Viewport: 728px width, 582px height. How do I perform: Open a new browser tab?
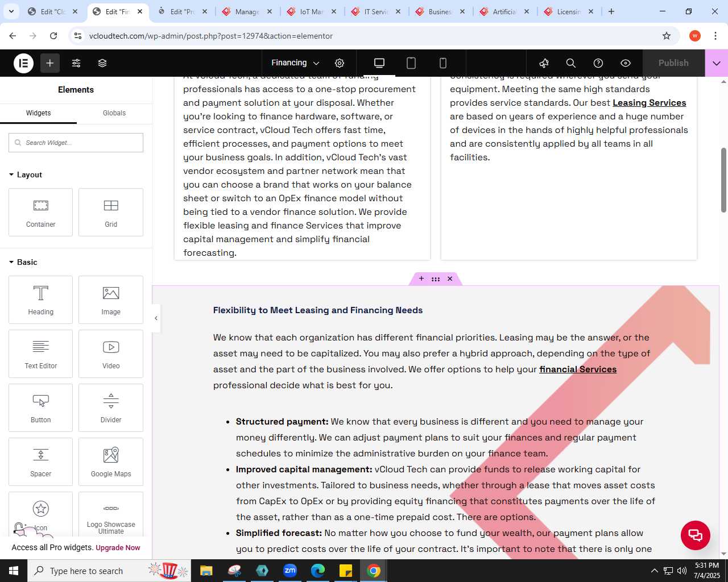pyautogui.click(x=611, y=11)
